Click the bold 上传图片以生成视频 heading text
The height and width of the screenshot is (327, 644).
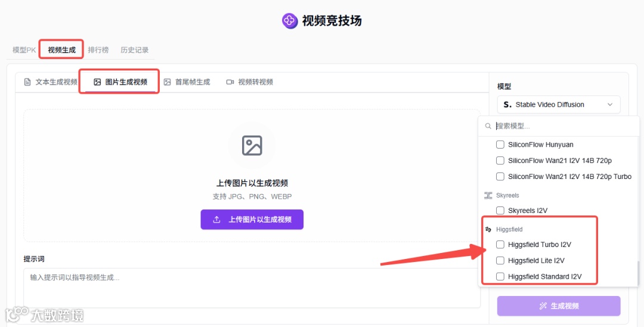point(252,183)
